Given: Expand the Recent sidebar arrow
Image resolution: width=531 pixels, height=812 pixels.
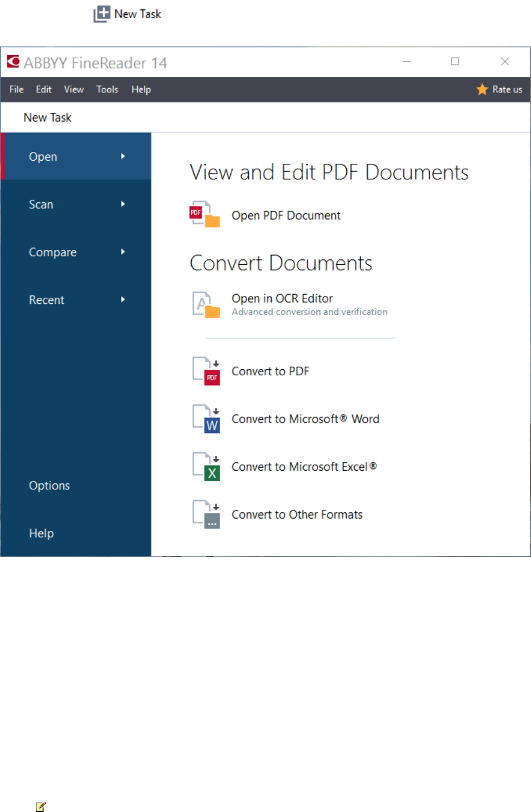Looking at the screenshot, I should tap(123, 299).
